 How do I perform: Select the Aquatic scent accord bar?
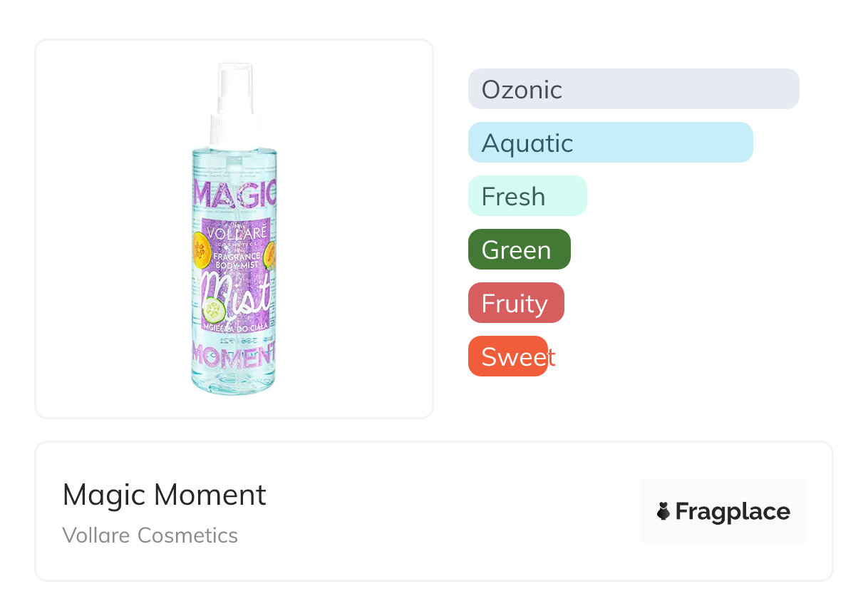[x=610, y=143]
